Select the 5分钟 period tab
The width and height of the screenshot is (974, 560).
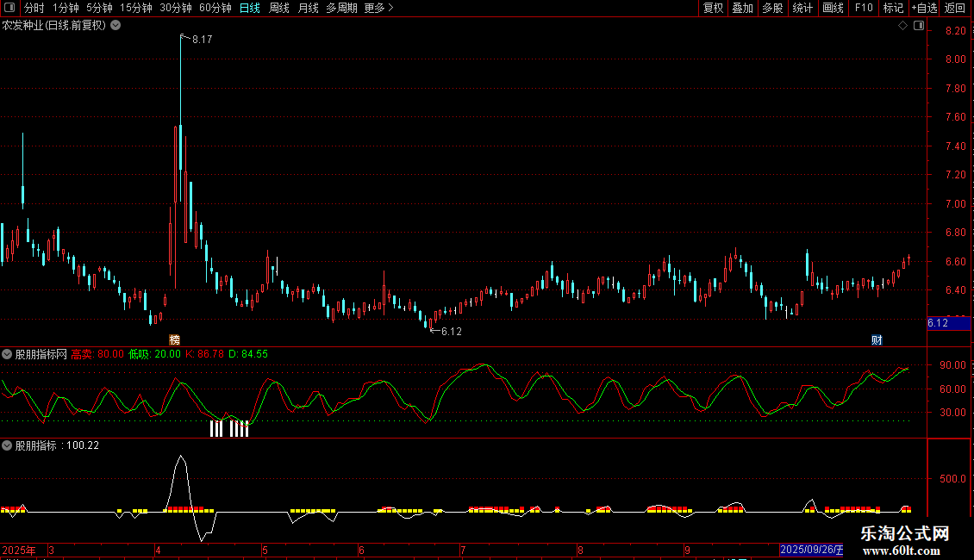(99, 8)
